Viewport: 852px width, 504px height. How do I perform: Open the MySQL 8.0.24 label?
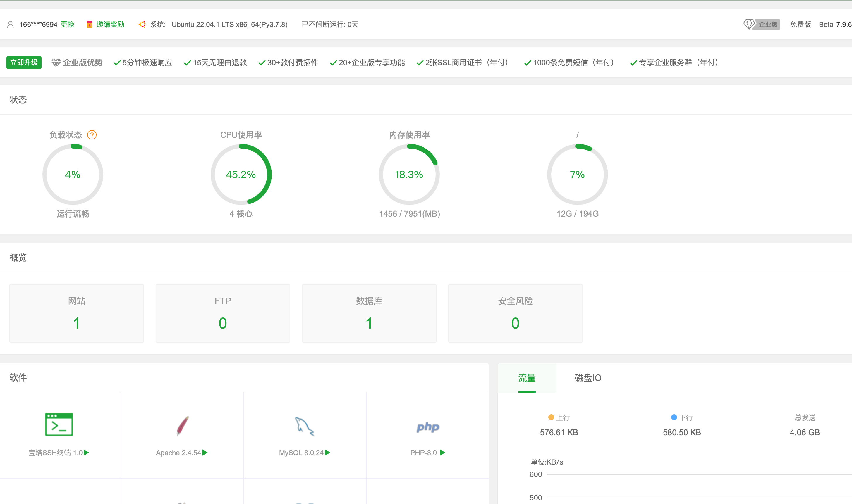(301, 453)
